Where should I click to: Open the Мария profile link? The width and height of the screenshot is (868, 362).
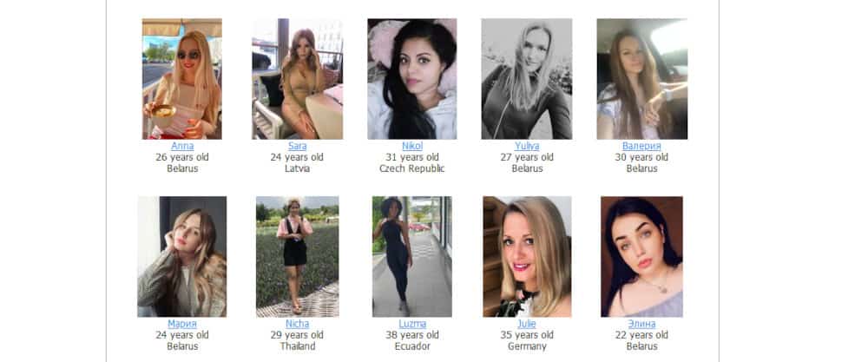tap(182, 324)
